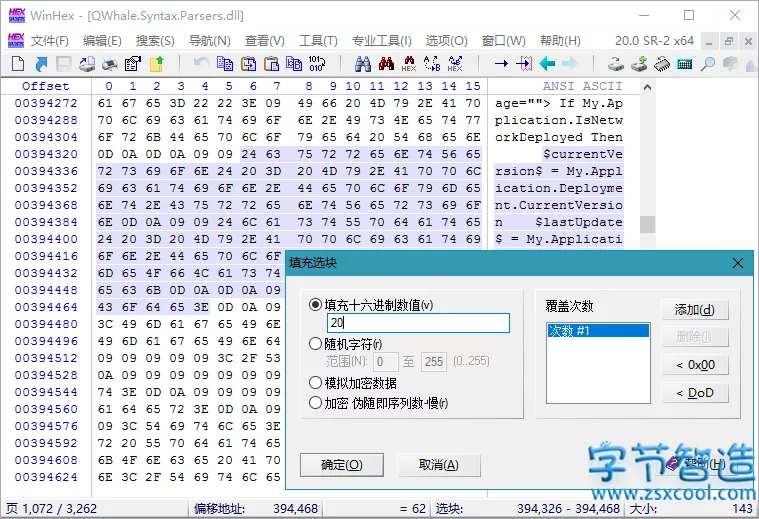Click the Copy sector icon
The height and width of the screenshot is (519, 759).
point(224,63)
